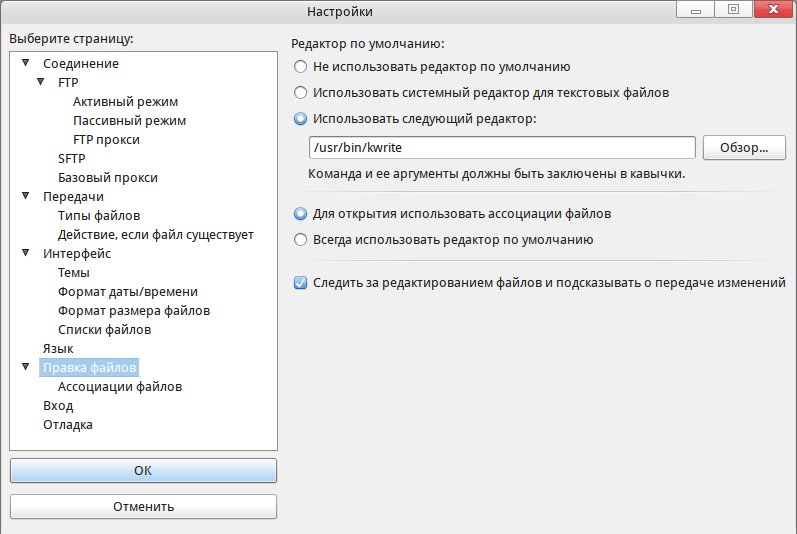Screen dimensions: 797x534
Task: Go to Ассоциации файлов page
Action: click(x=120, y=386)
